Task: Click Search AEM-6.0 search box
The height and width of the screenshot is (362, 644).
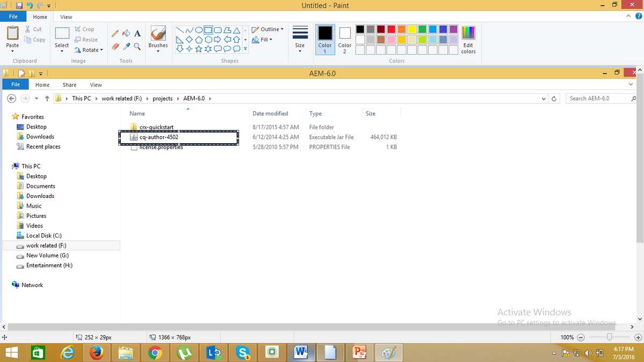Action: click(x=601, y=99)
